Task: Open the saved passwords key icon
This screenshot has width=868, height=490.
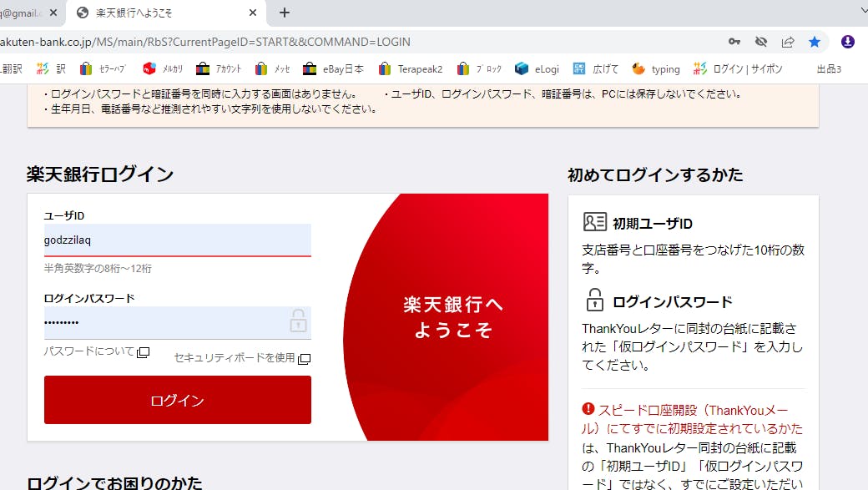Action: [734, 42]
